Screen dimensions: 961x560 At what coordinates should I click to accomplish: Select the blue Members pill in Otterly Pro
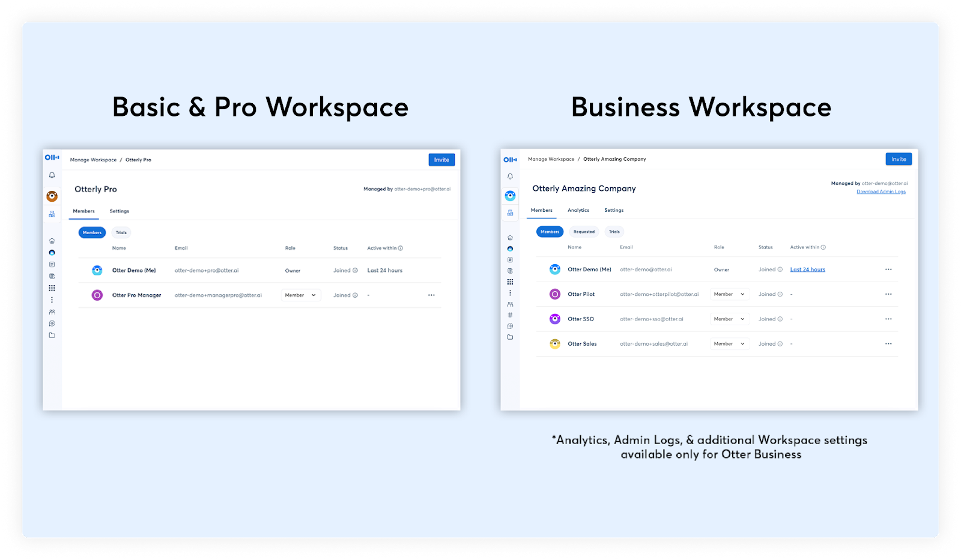click(92, 232)
